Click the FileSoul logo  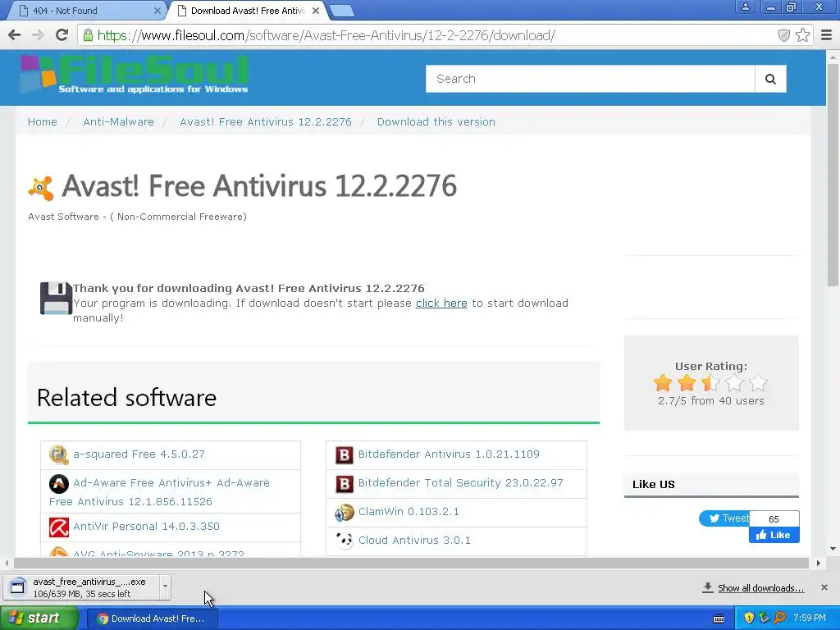point(135,75)
